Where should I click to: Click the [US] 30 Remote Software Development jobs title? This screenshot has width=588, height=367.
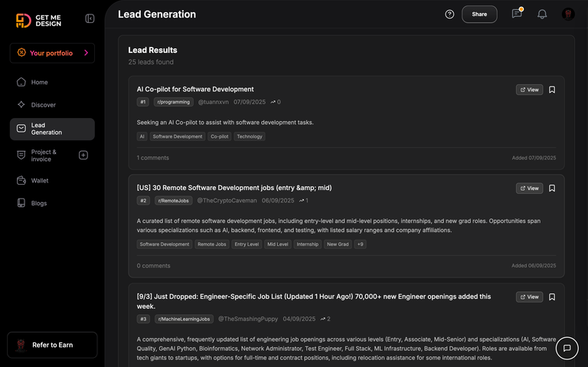234,188
